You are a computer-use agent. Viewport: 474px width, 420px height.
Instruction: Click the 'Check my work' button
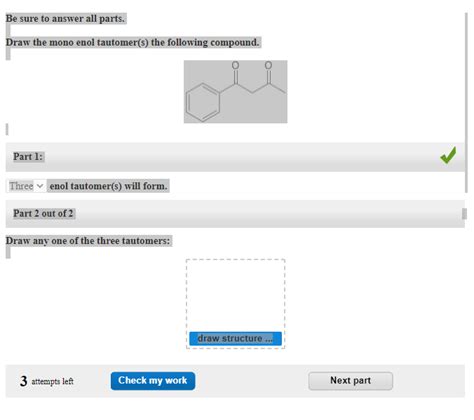[x=153, y=381]
